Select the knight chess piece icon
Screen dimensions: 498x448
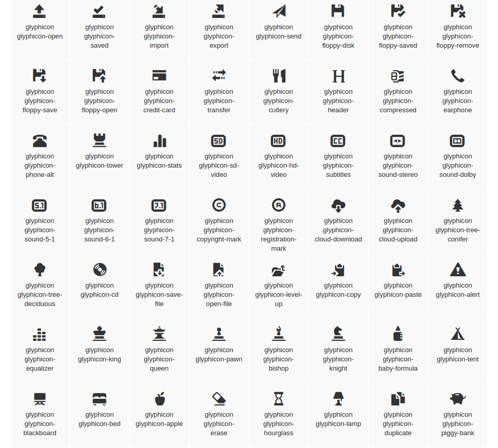pyautogui.click(x=338, y=334)
